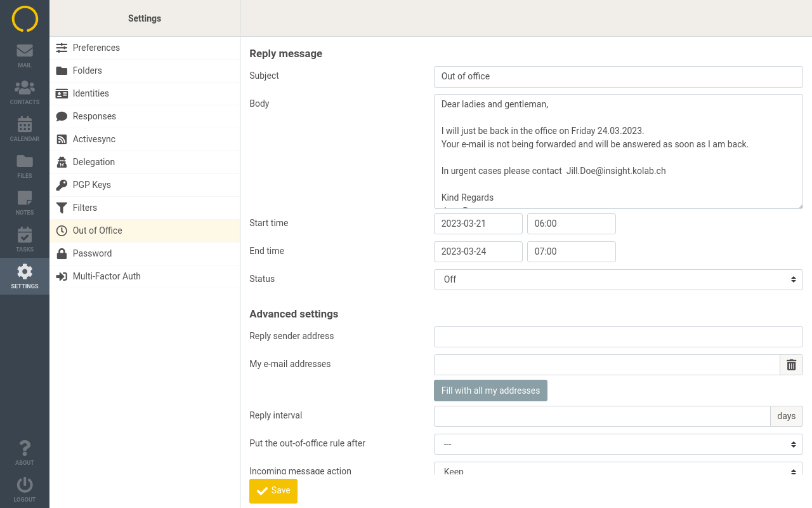
Task: Click the Delegation agent icon
Action: (x=62, y=162)
